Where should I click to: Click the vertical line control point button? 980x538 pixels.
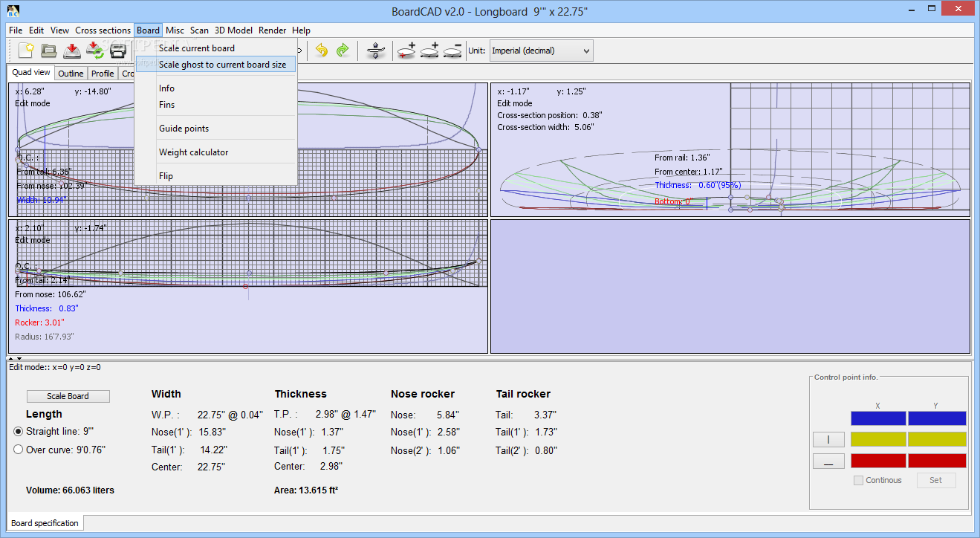coord(828,439)
